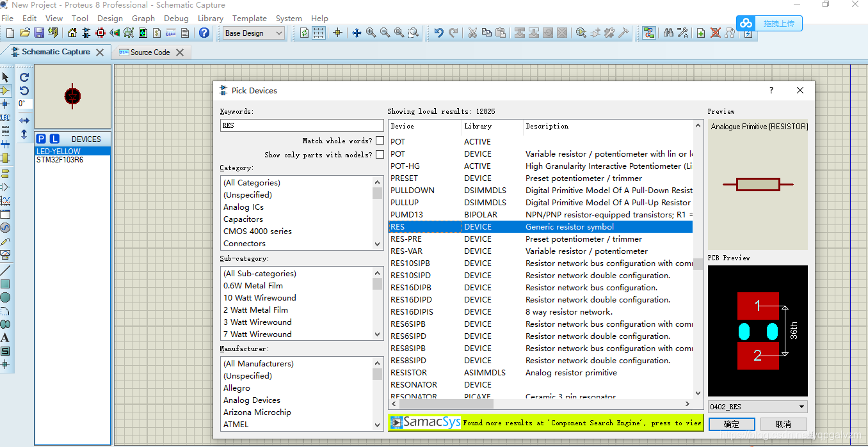Click the Keywords input field containing RES
The image size is (868, 447).
point(302,125)
